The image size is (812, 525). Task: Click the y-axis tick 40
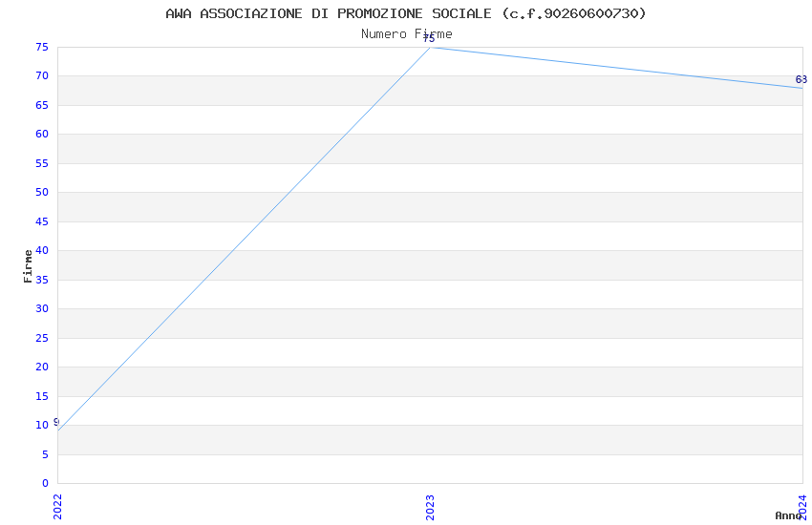[42, 251]
